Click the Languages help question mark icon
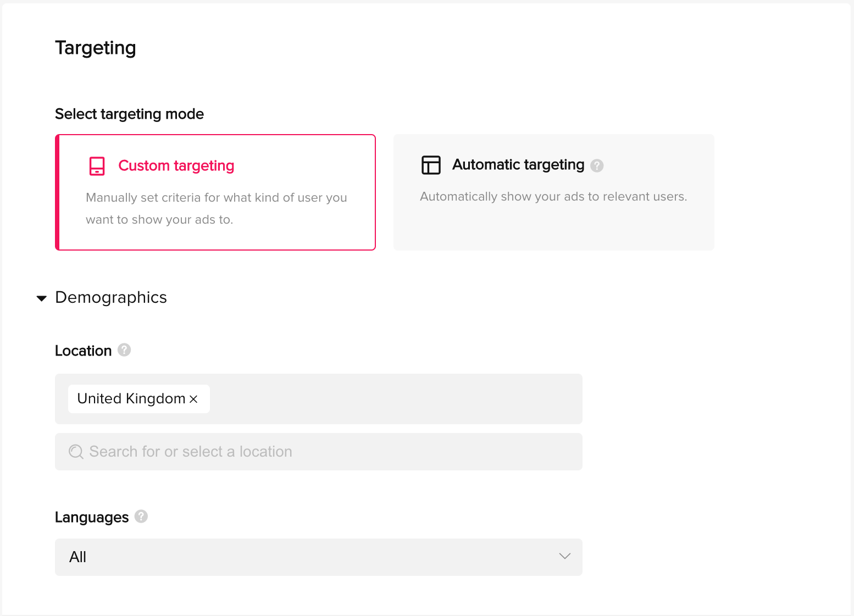The width and height of the screenshot is (854, 616). pyautogui.click(x=141, y=517)
